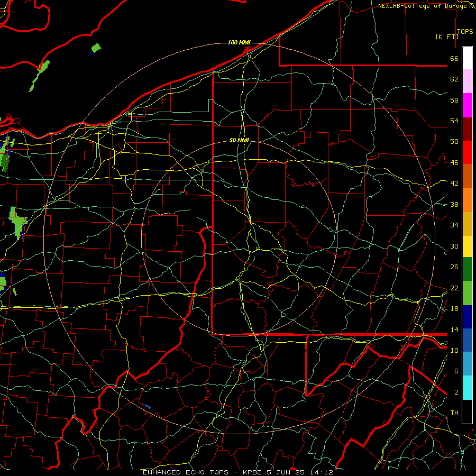
Task: Pick the dark orange legend swatch
Action: 467,176
